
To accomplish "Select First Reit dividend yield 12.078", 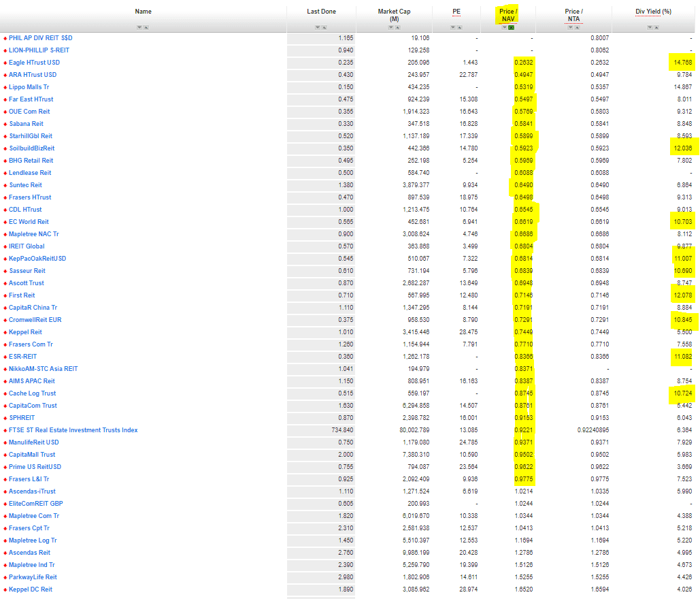I will coord(683,295).
